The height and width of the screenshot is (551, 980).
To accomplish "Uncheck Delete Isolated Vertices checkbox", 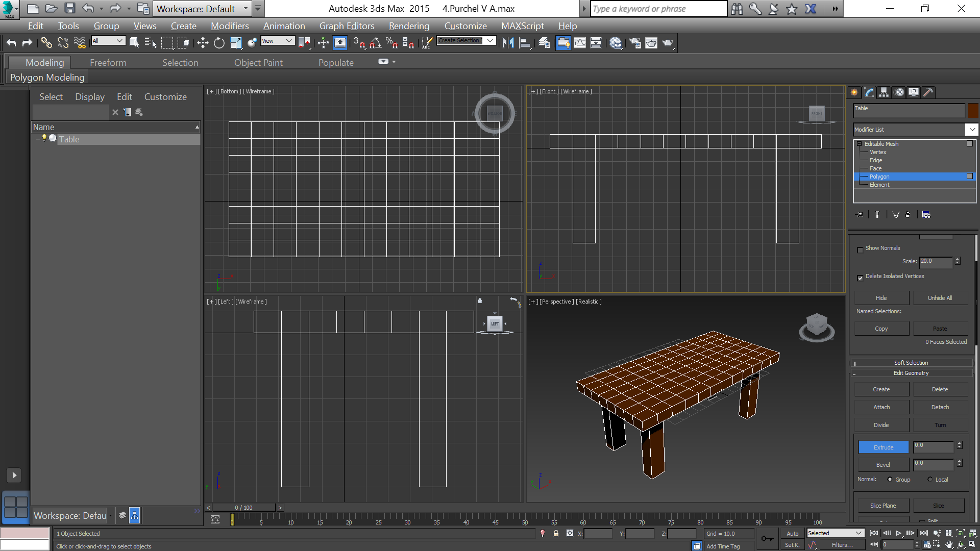I will click(x=860, y=278).
